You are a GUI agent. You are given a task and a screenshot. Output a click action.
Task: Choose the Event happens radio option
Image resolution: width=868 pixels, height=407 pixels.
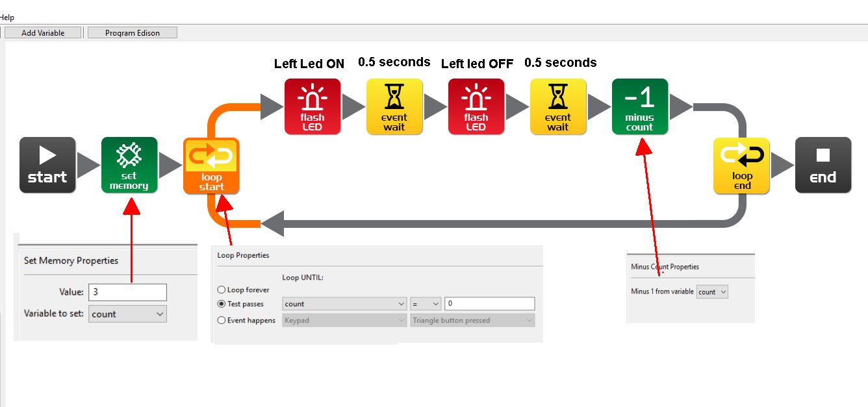pyautogui.click(x=222, y=320)
